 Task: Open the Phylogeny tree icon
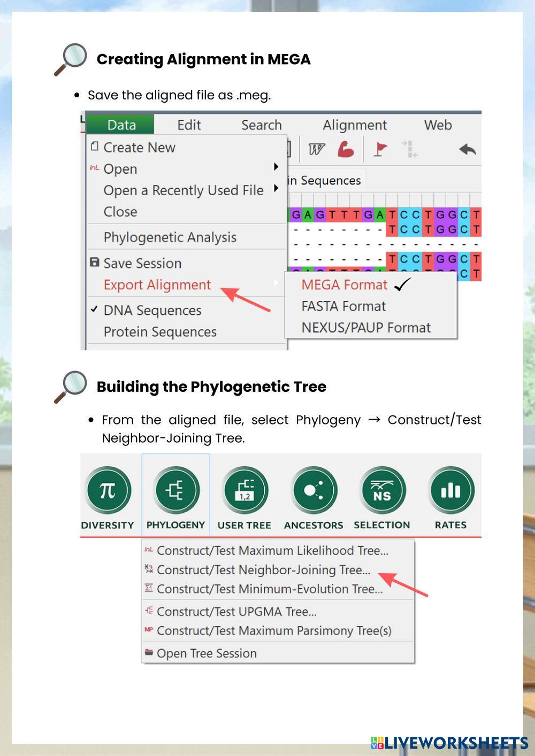point(176,490)
